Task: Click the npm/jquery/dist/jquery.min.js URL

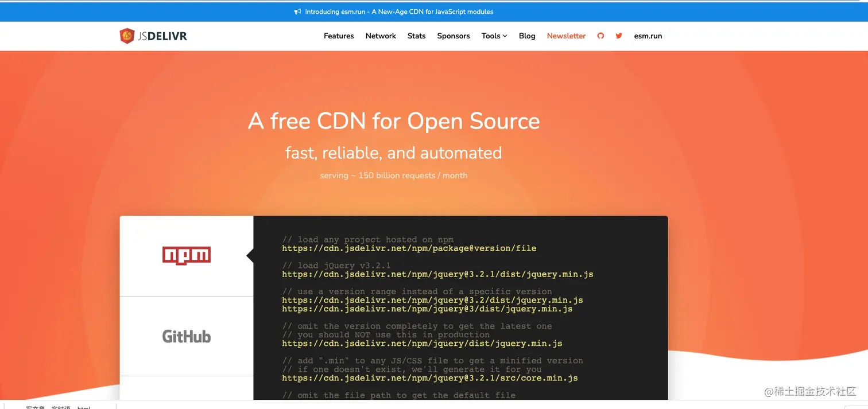Action: (422, 344)
